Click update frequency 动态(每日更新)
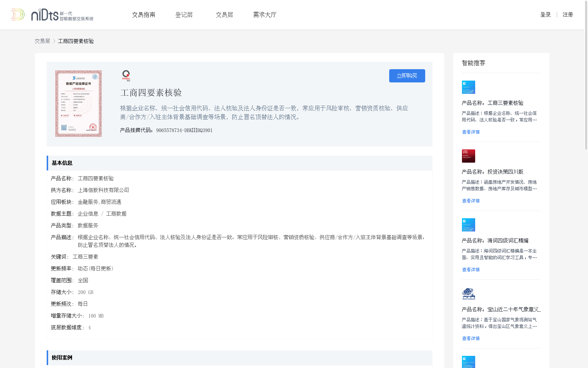This screenshot has width=588, height=368. click(x=96, y=269)
